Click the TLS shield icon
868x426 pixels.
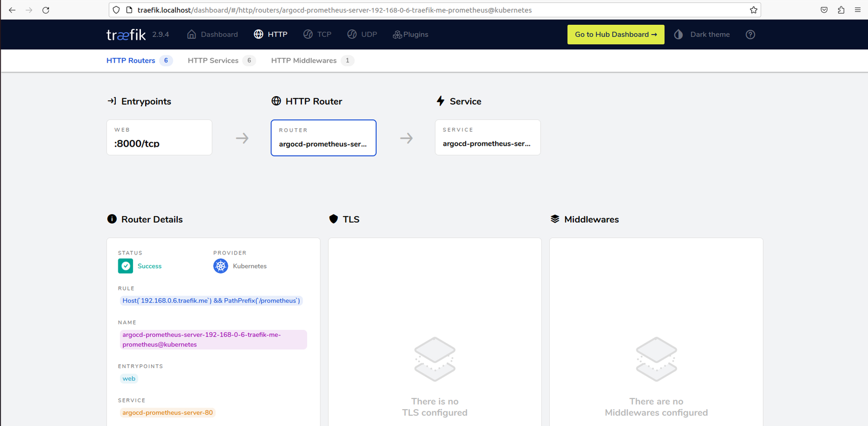tap(334, 219)
